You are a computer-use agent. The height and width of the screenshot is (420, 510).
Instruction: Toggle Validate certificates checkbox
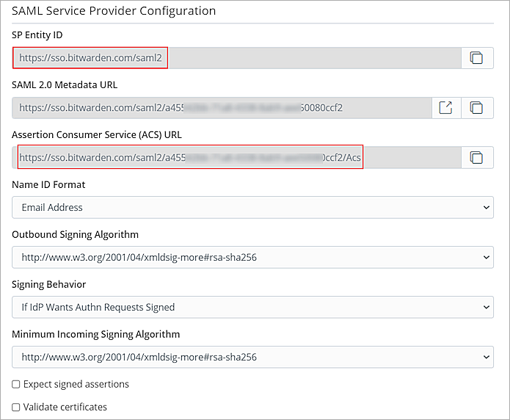(16, 407)
